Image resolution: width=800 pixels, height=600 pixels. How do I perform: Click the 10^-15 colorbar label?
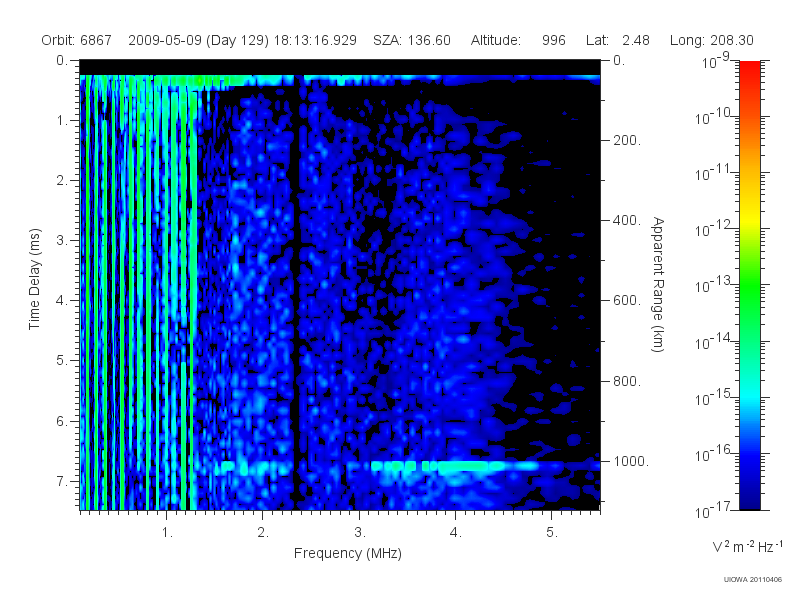click(714, 397)
